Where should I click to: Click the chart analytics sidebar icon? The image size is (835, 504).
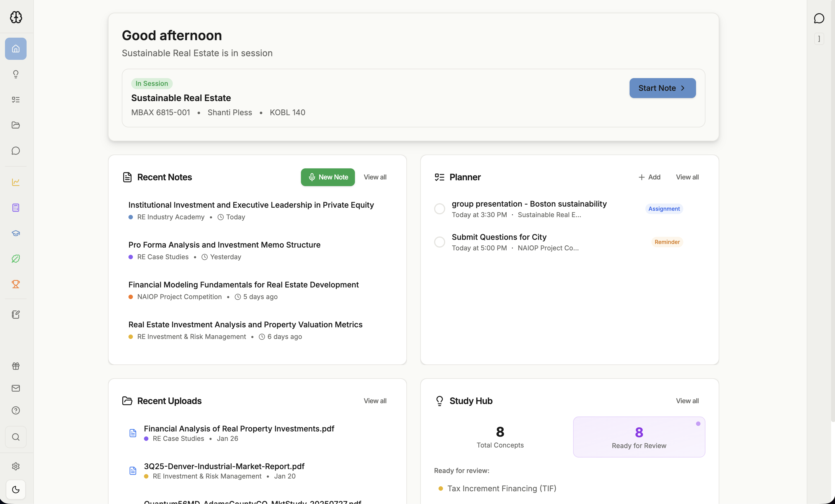[16, 182]
